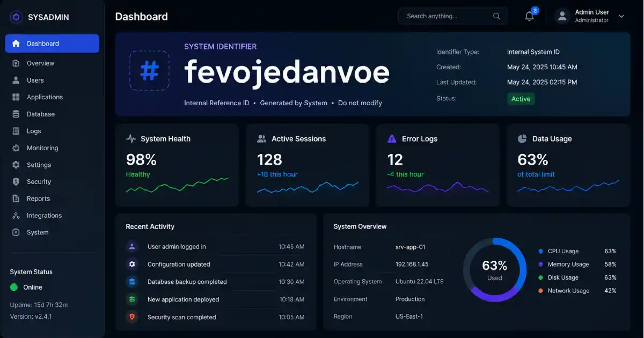Click the Monitoring gauge icon in sidebar

[16, 148]
